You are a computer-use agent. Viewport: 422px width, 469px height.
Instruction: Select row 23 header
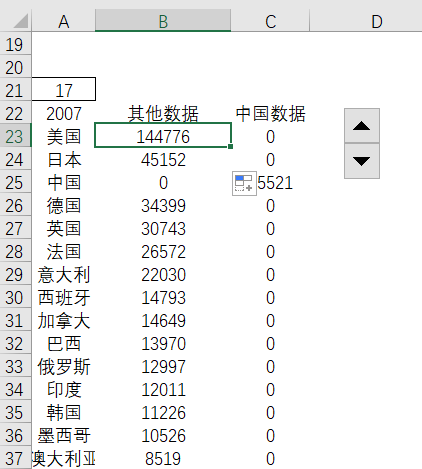16,136
